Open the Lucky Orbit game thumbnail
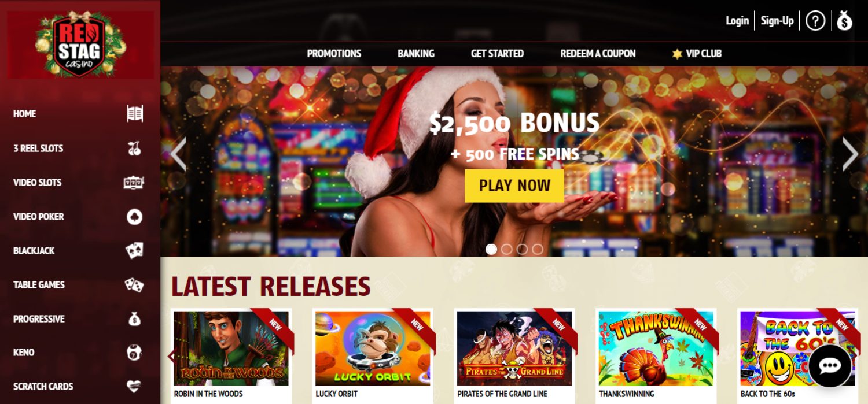This screenshot has height=404, width=868. click(373, 349)
